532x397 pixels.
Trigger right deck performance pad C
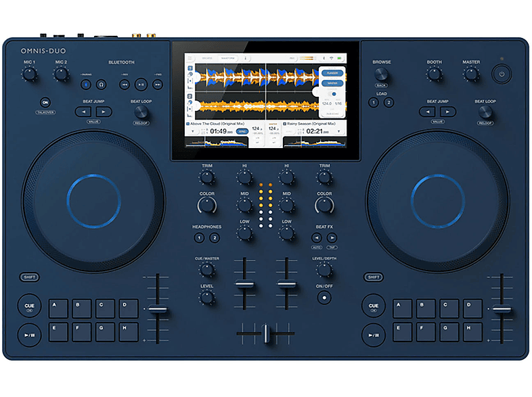pyautogui.click(x=449, y=308)
